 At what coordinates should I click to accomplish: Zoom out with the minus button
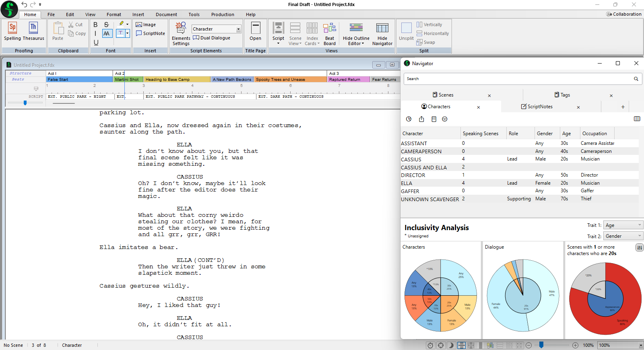[528, 345]
